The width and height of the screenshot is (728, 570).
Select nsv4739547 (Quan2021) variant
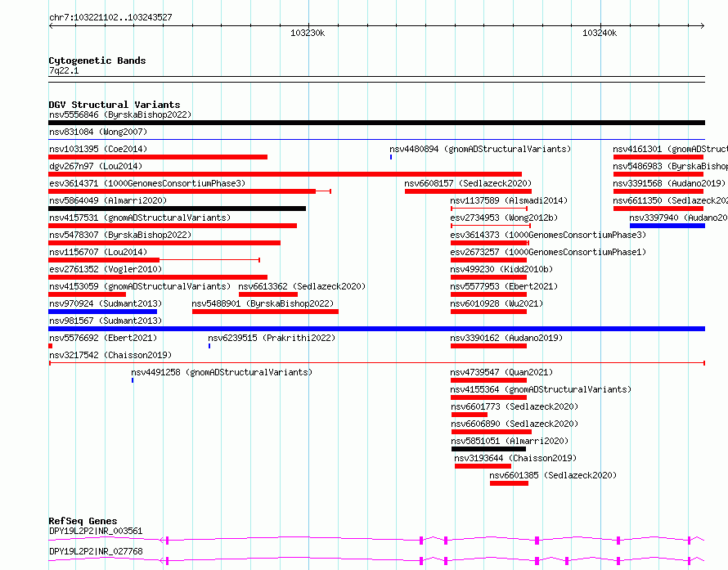[501, 372]
